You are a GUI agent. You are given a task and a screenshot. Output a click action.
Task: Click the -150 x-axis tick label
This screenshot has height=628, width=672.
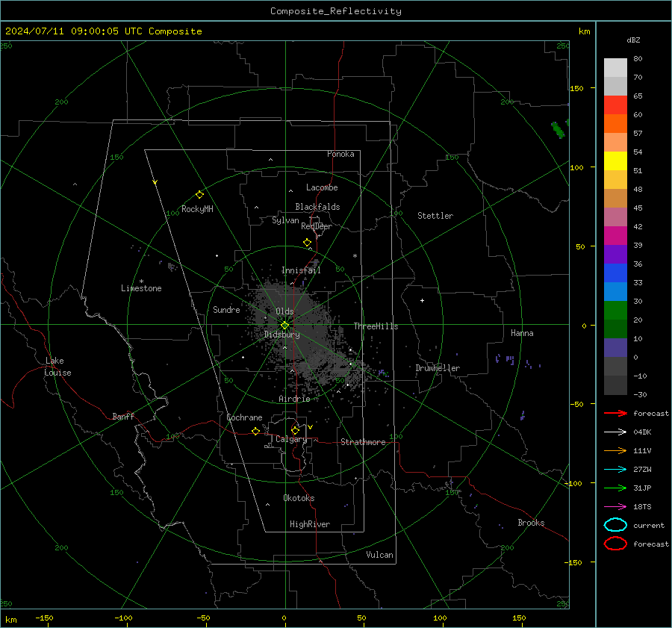pos(44,618)
